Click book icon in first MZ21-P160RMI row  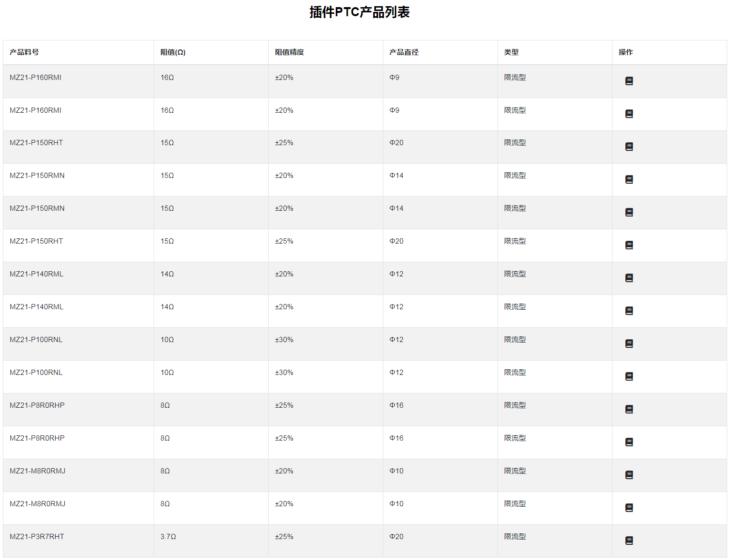(x=629, y=81)
